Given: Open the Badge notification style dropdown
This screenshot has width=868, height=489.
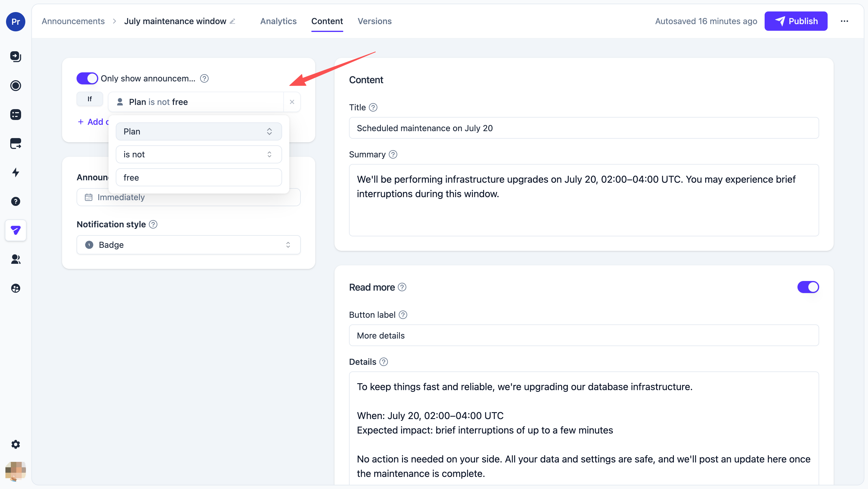Looking at the screenshot, I should tap(189, 245).
